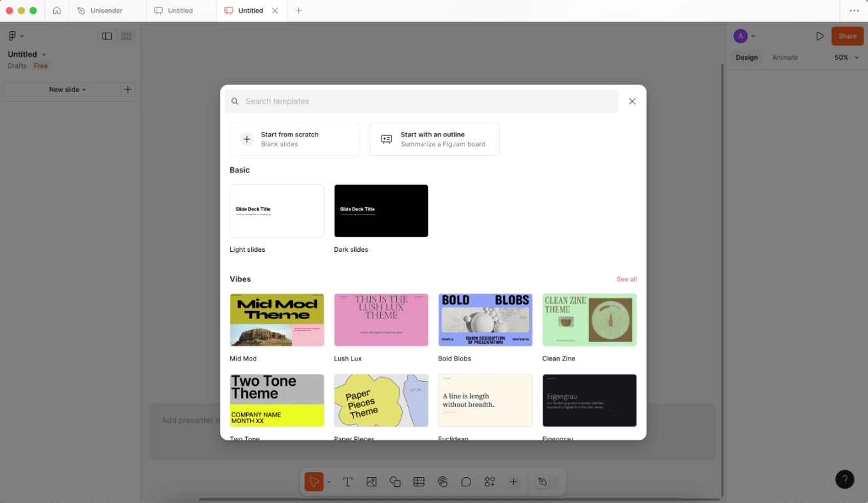This screenshot has height=503, width=868.
Task: Toggle design mode icon in bottom toolbar
Action: click(542, 482)
